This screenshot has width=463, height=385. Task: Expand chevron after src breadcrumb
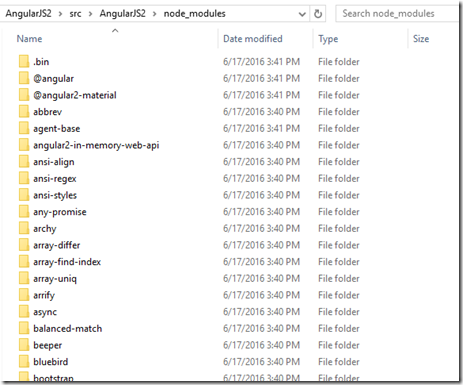pyautogui.click(x=90, y=14)
